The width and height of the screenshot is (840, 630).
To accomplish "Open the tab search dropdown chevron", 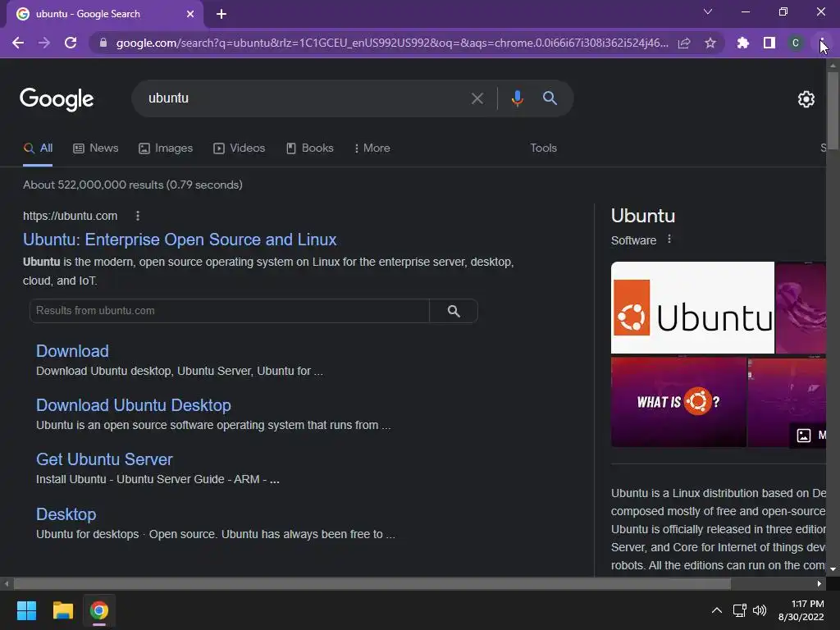I will pos(708,11).
